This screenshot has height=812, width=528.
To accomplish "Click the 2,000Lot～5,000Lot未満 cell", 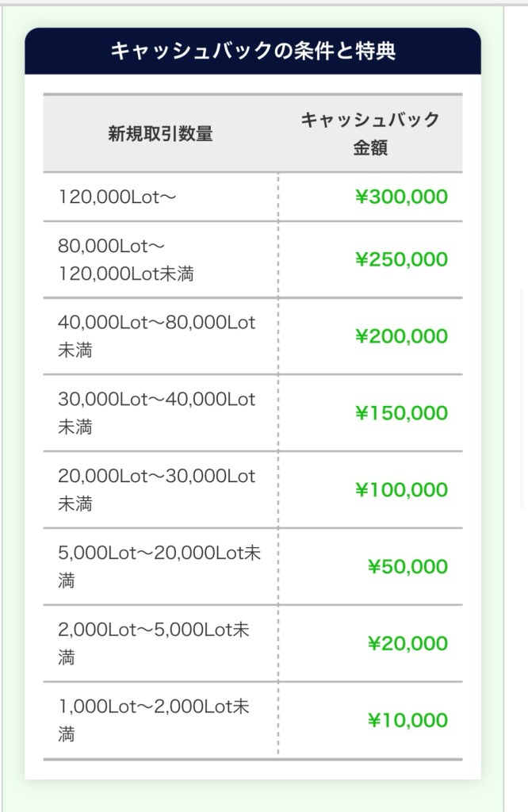I will tap(154, 644).
